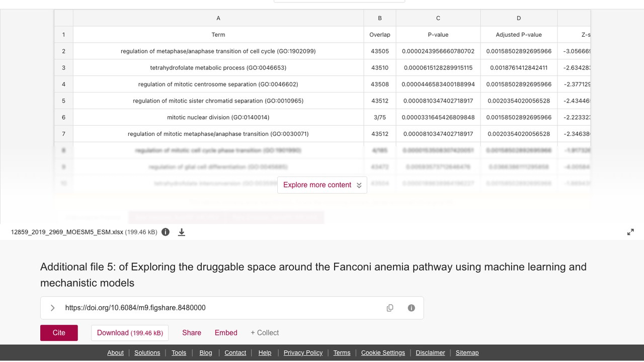Expand preview with Explore more content
644x362 pixels.
[322, 185]
